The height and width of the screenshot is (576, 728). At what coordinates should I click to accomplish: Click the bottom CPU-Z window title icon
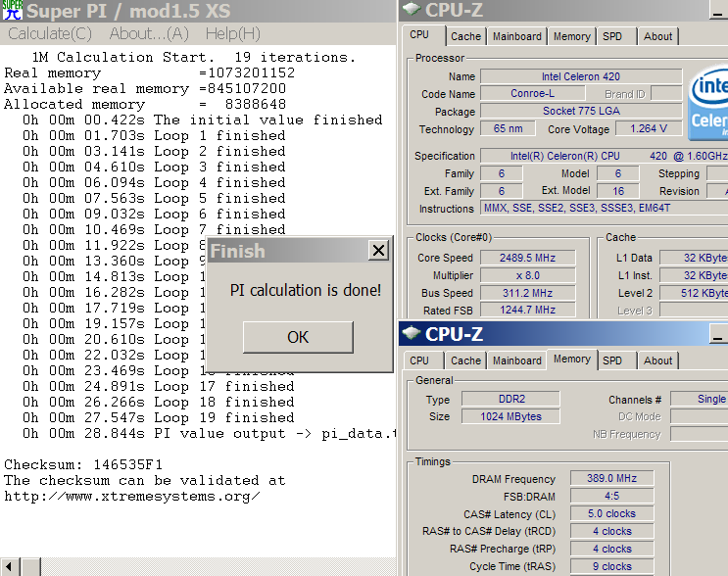tap(412, 333)
